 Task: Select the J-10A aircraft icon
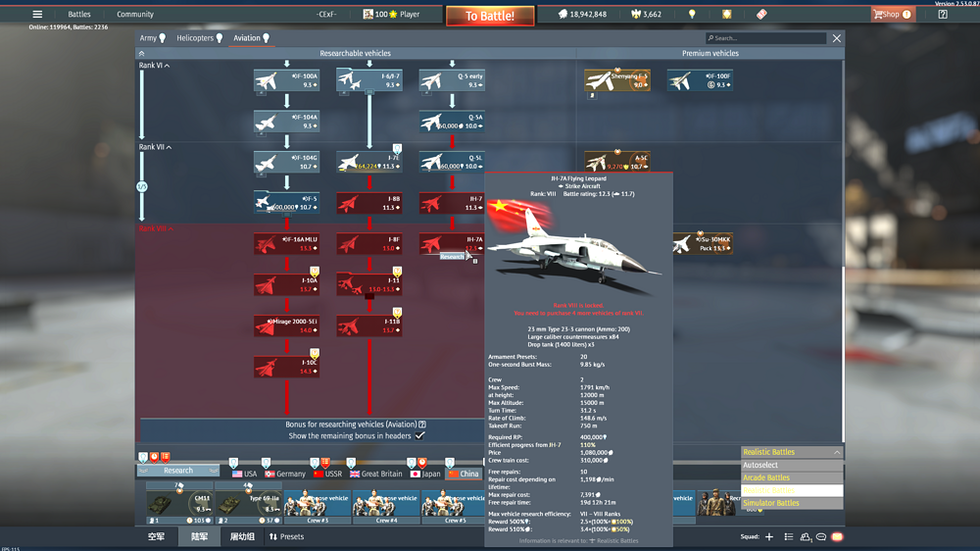click(x=286, y=284)
